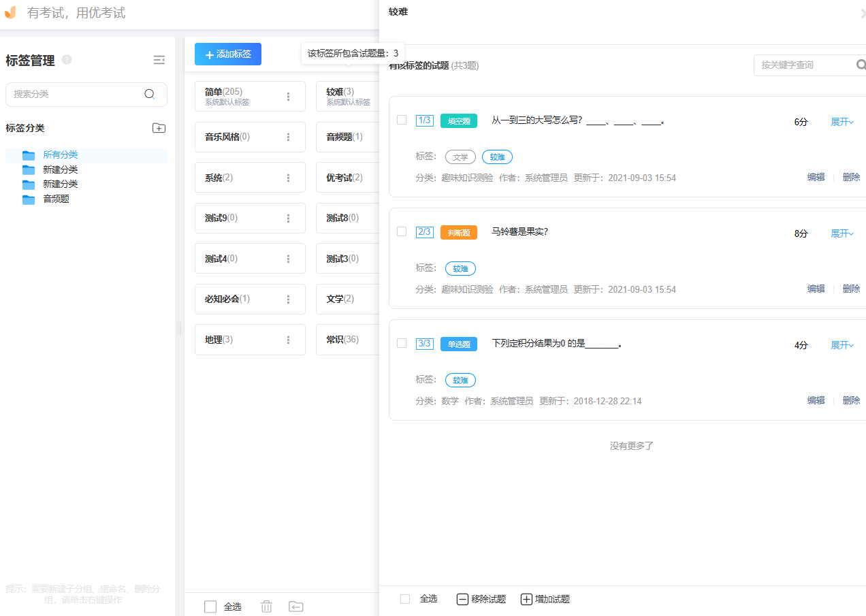Image resolution: width=866 pixels, height=616 pixels.
Task: Select the checkbox for question 马铃薯是果实?
Action: tap(401, 231)
